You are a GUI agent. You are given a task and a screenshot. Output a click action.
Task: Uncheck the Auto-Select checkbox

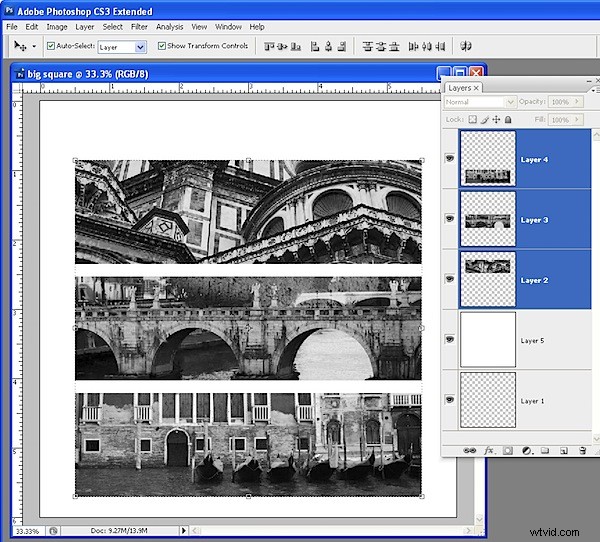51,46
